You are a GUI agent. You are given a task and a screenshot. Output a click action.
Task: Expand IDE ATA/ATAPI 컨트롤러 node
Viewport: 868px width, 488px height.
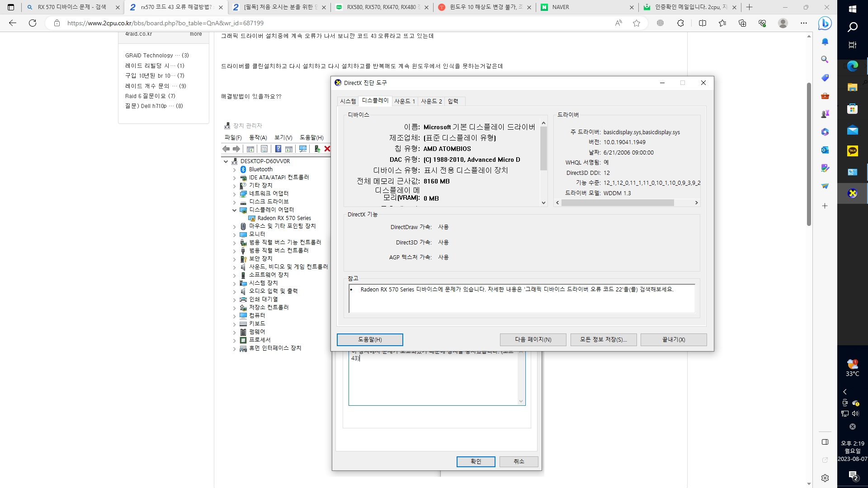[x=234, y=178]
